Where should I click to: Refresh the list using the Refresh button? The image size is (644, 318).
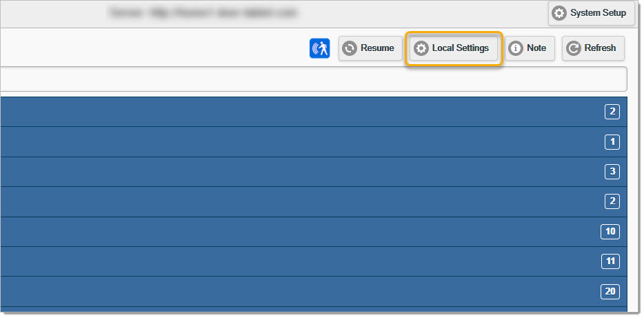(593, 48)
